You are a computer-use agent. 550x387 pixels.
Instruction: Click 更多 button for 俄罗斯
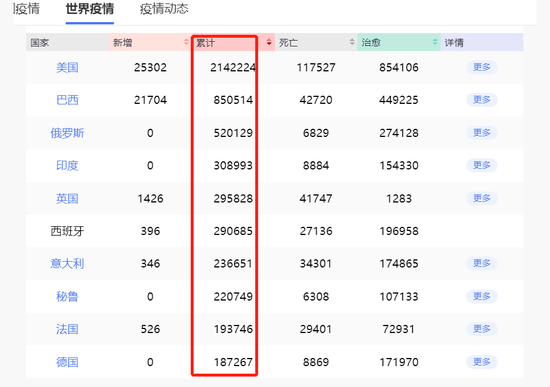click(482, 133)
